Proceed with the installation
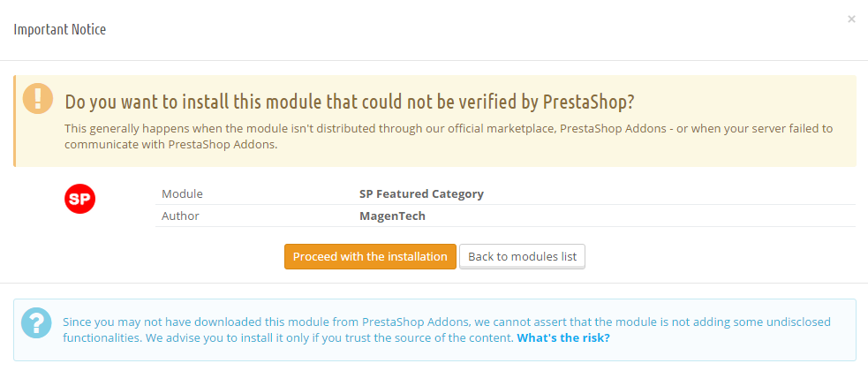 [x=370, y=257]
